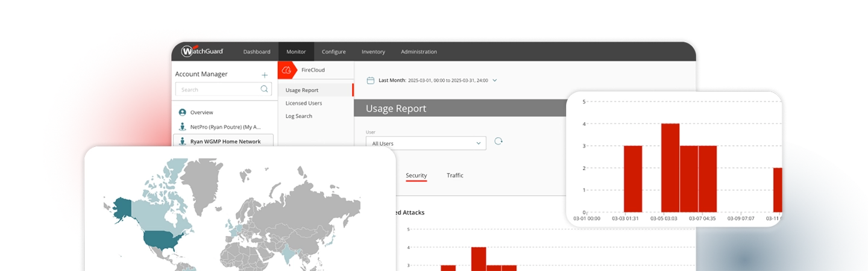Click the Overview account icon
Viewport: 868px width, 271px height.
point(182,113)
